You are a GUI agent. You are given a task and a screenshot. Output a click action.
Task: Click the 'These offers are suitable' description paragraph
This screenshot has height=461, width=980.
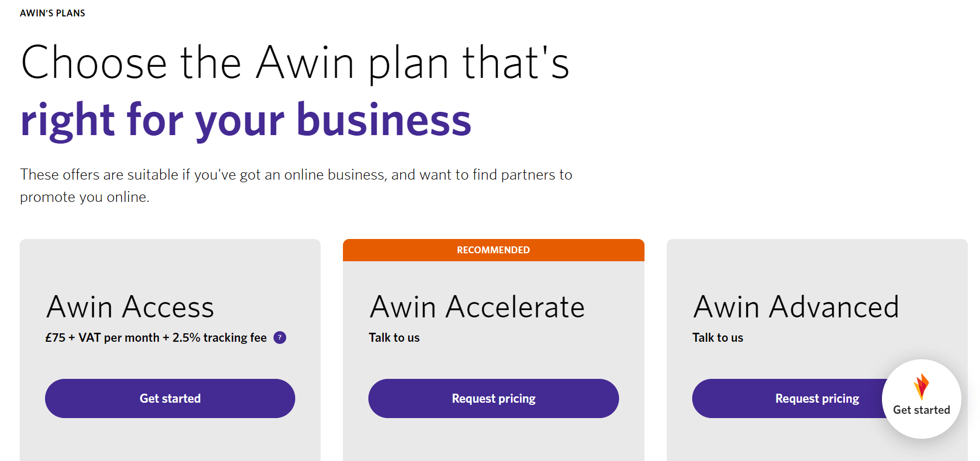296,185
